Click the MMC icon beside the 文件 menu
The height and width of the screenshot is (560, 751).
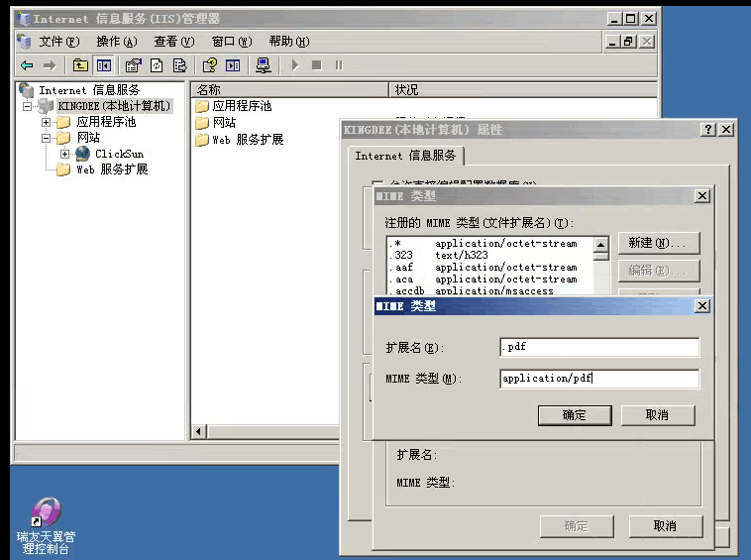24,42
